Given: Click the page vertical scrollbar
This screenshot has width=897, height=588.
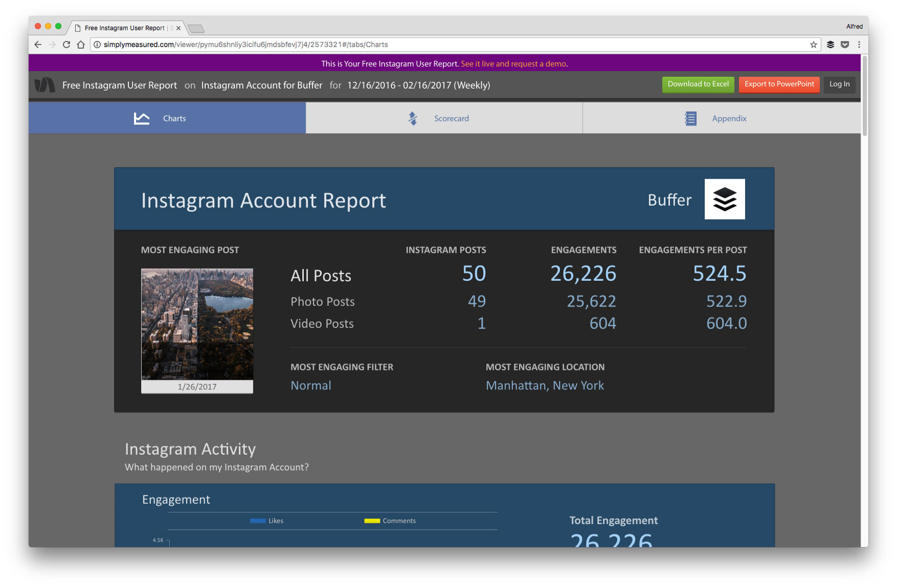Looking at the screenshot, I should click(864, 95).
